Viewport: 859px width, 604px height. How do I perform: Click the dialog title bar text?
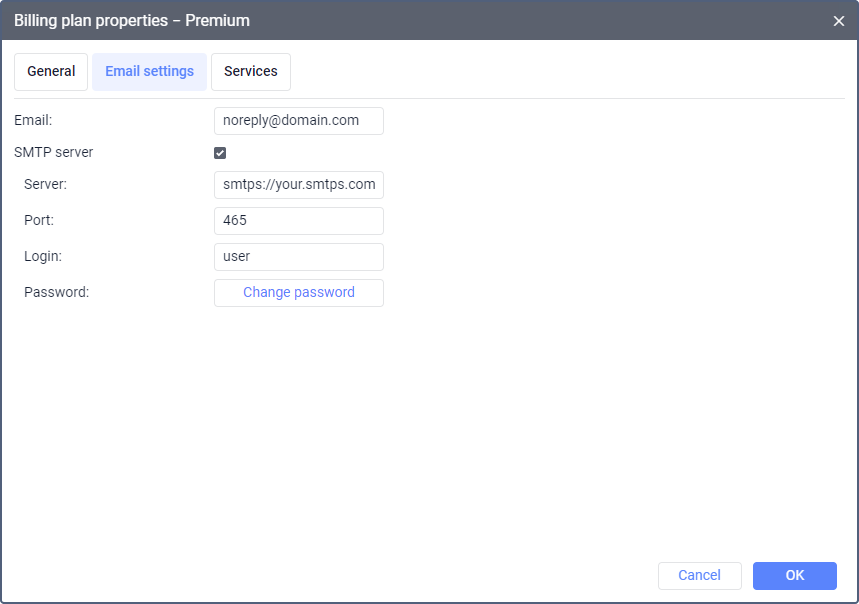point(132,21)
